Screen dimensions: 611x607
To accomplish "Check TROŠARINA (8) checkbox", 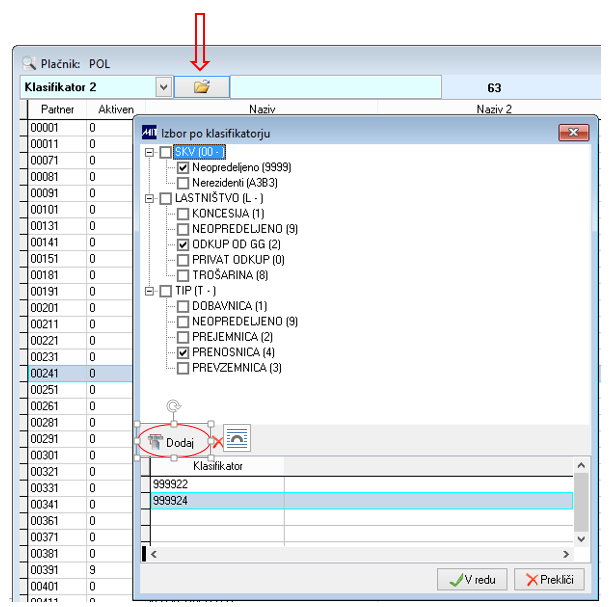I will [x=183, y=275].
